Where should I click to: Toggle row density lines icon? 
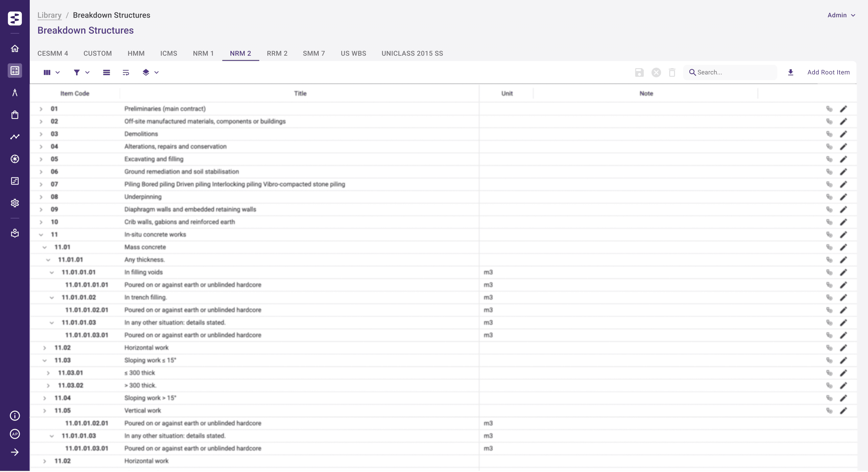point(107,72)
